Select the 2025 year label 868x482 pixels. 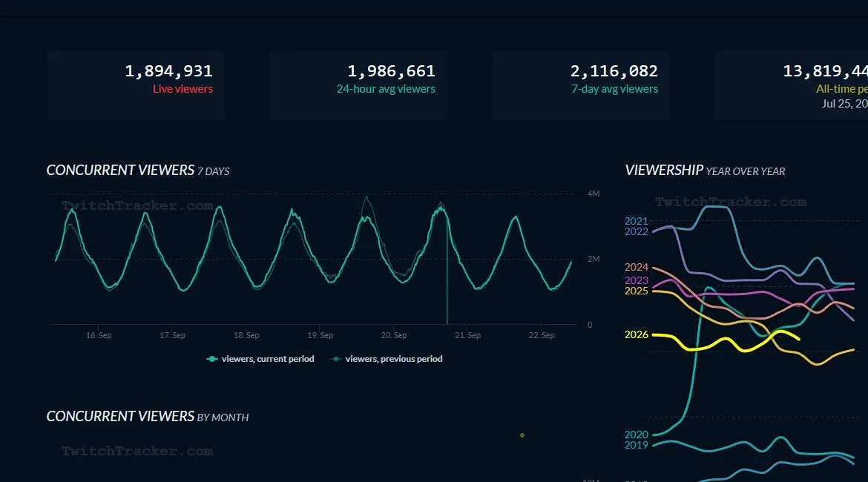tap(636, 291)
